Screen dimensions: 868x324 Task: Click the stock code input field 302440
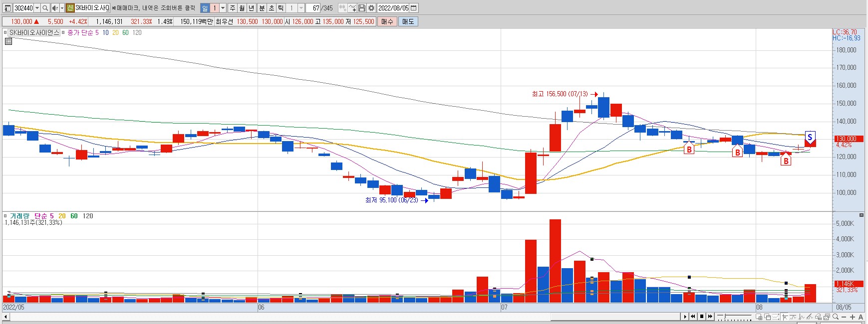tap(23, 8)
